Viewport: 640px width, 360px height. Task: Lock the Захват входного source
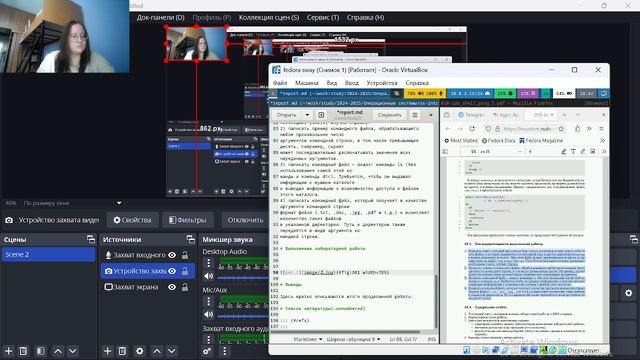coord(185,255)
